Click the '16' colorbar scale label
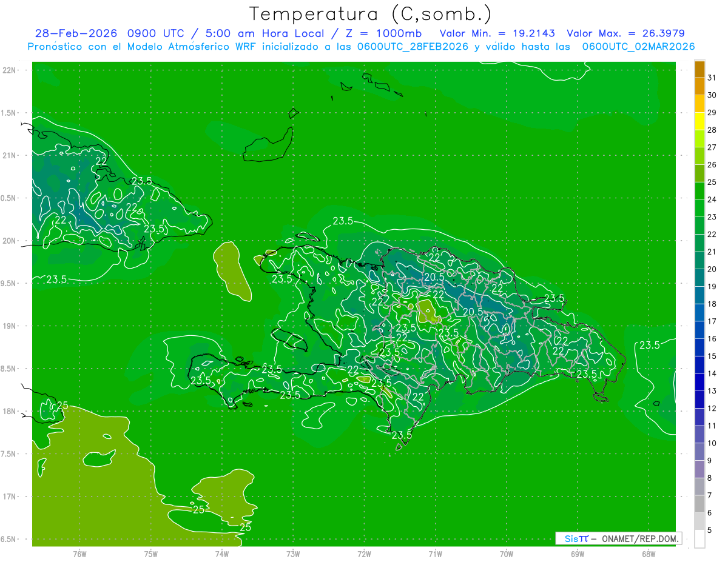The image size is (728, 562). tap(712, 338)
